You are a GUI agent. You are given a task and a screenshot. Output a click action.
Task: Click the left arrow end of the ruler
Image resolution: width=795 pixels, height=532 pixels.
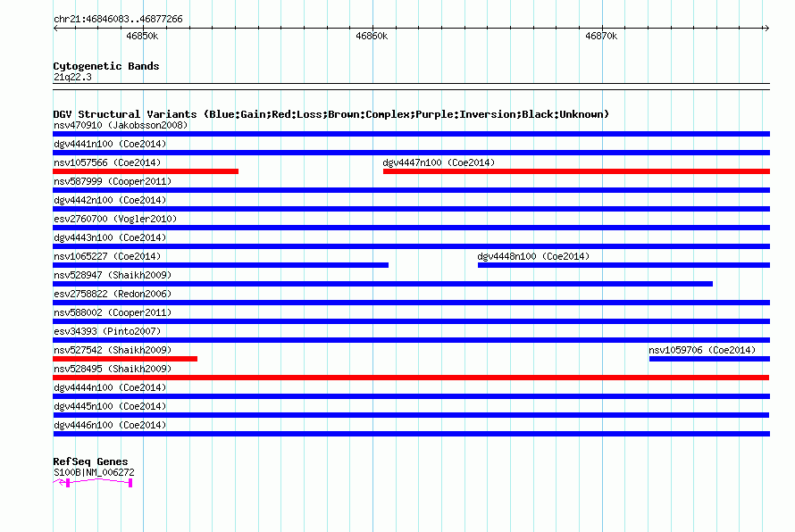55,28
